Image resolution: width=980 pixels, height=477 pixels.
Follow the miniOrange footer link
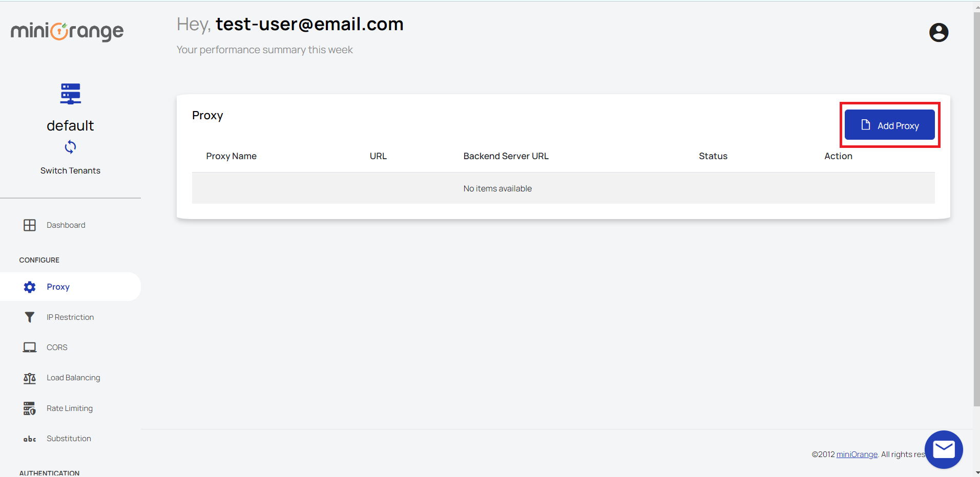pos(857,454)
